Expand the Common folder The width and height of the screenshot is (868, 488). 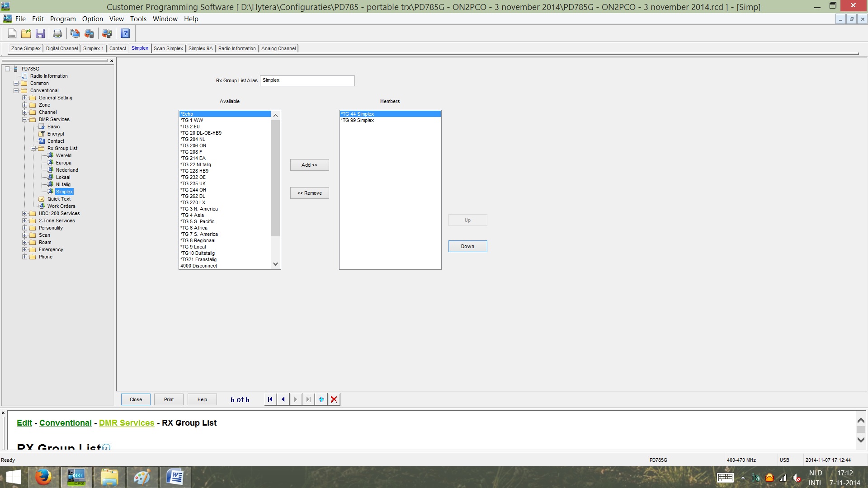tap(16, 83)
